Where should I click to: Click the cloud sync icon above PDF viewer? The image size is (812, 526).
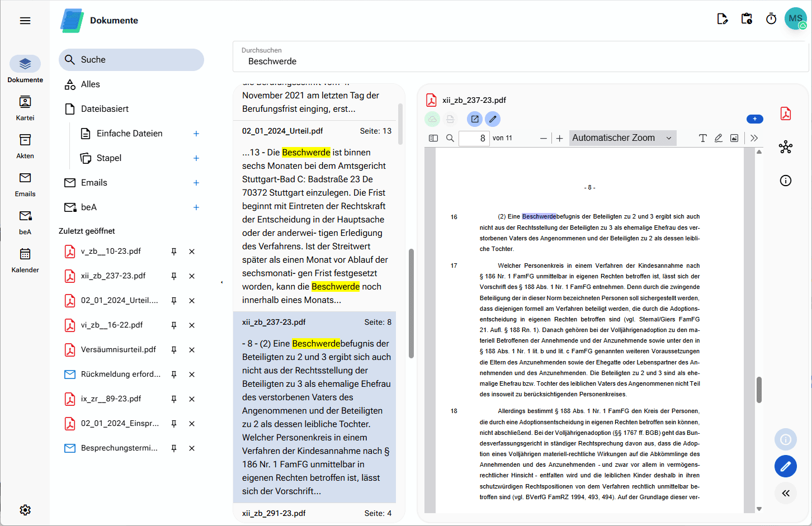[x=432, y=119]
